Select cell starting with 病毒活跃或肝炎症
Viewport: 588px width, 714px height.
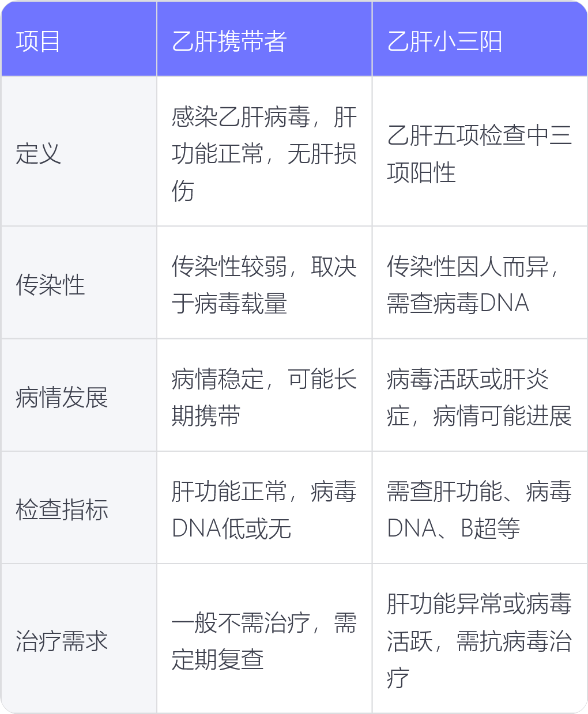coord(480,395)
